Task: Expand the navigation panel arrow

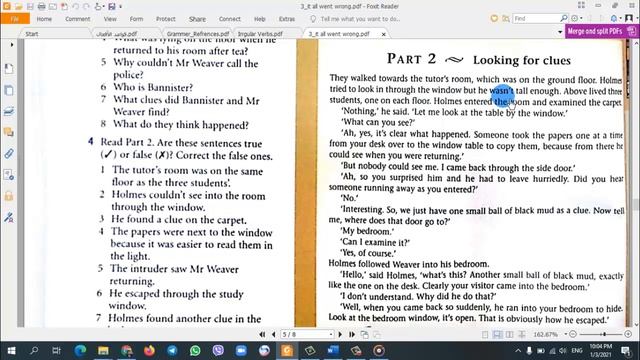Action: (12, 44)
